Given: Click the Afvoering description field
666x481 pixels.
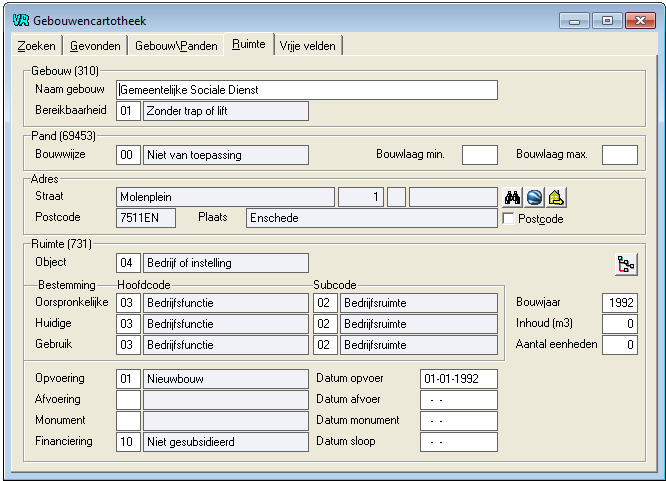Looking at the screenshot, I should pyautogui.click(x=226, y=400).
